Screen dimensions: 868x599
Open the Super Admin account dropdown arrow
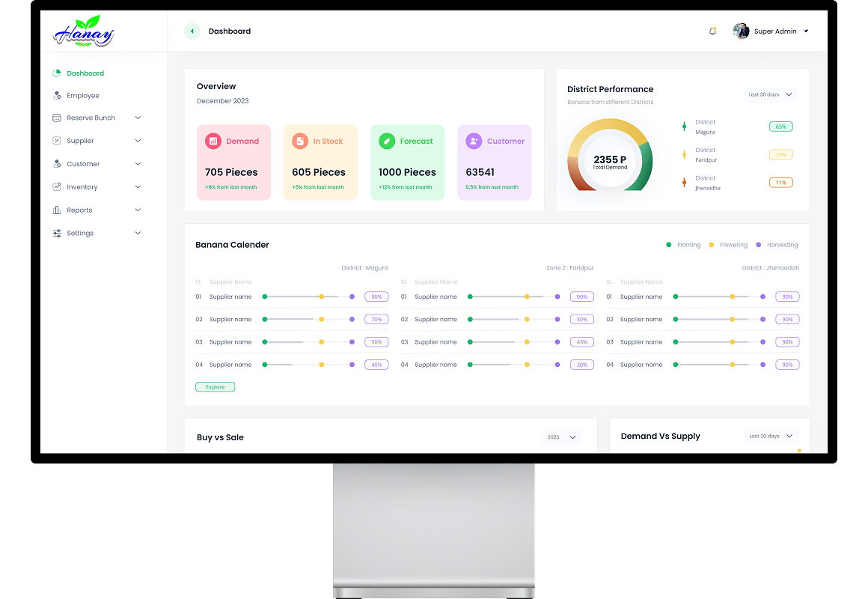pos(806,31)
